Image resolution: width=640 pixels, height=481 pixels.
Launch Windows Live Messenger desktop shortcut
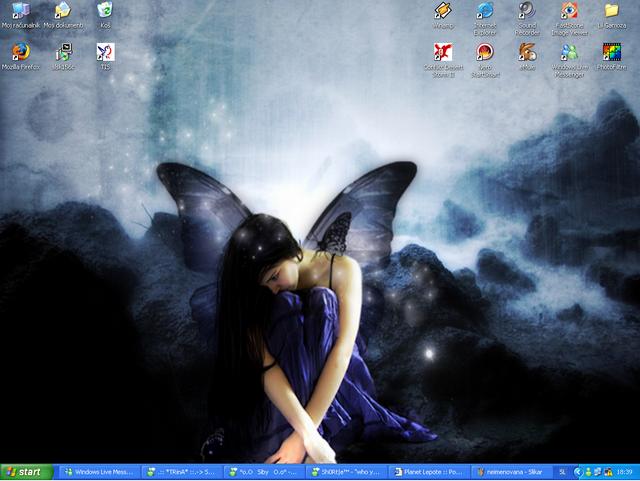tap(569, 52)
